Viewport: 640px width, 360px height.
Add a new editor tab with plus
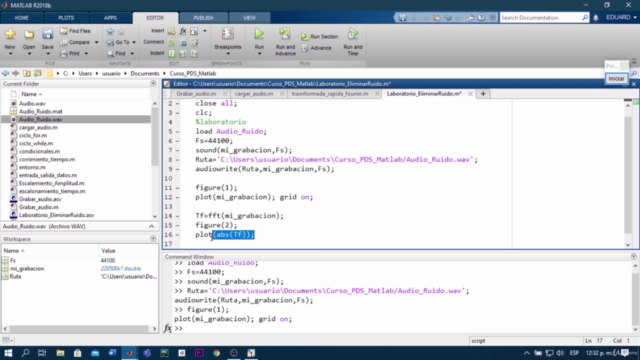tap(483, 94)
